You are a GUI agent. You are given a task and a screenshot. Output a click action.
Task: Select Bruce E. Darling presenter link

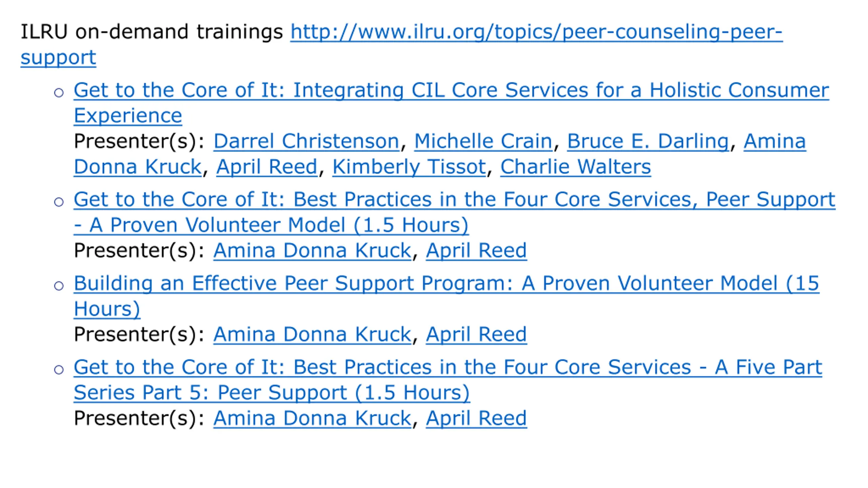[648, 142]
